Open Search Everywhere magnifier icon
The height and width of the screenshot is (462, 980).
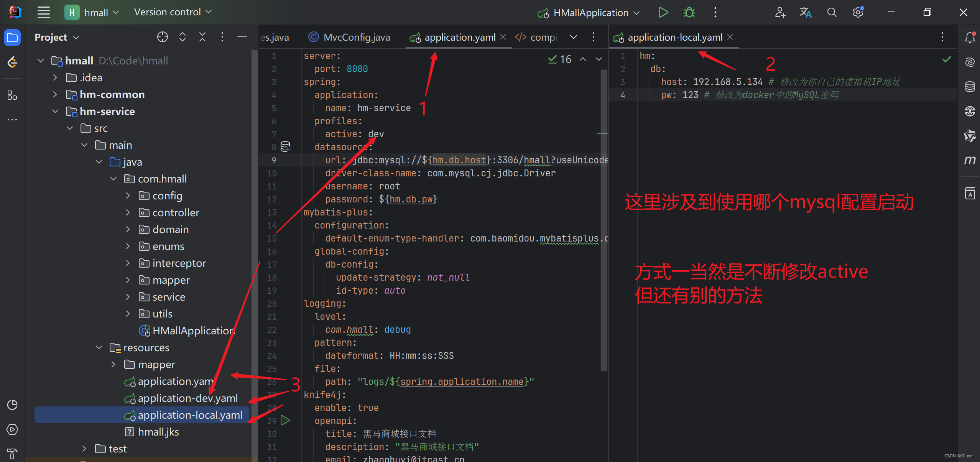[832, 12]
